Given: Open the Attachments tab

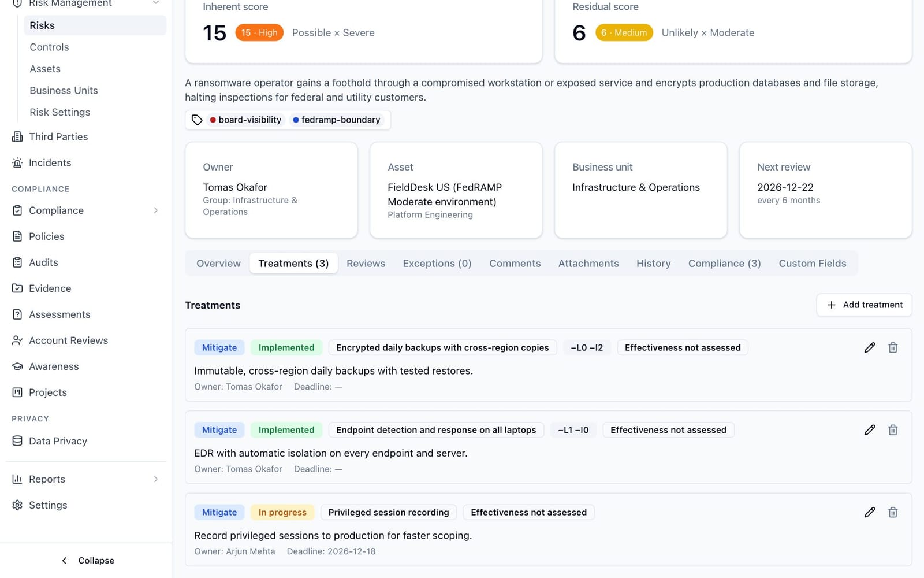Looking at the screenshot, I should (588, 263).
